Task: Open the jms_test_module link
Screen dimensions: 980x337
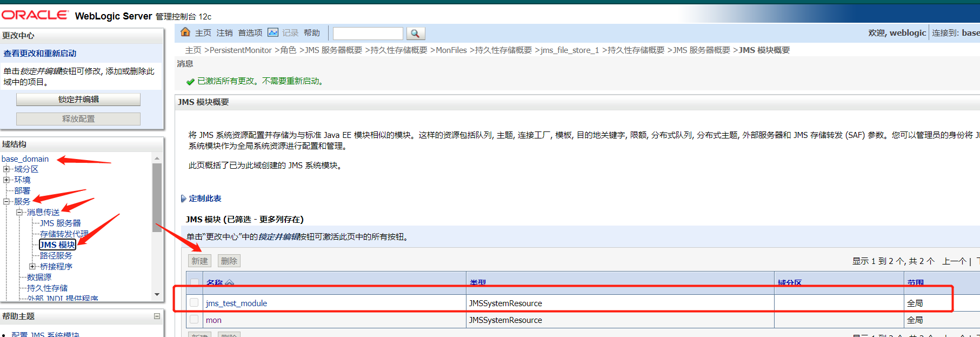Action: pos(236,303)
